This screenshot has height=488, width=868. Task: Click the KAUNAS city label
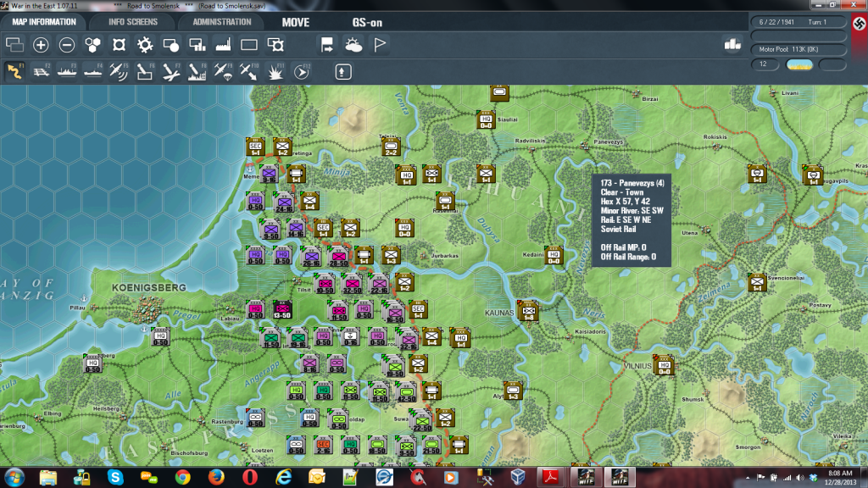(x=499, y=313)
